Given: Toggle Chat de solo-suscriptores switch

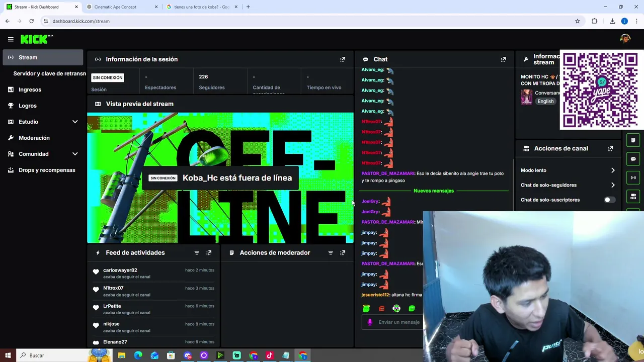Looking at the screenshot, I should (x=609, y=200).
